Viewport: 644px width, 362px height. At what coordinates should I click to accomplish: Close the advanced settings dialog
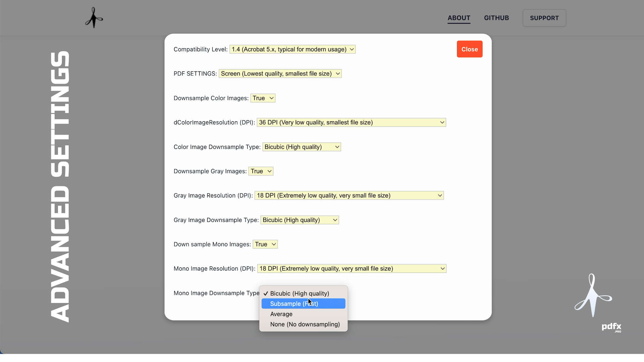point(470,49)
